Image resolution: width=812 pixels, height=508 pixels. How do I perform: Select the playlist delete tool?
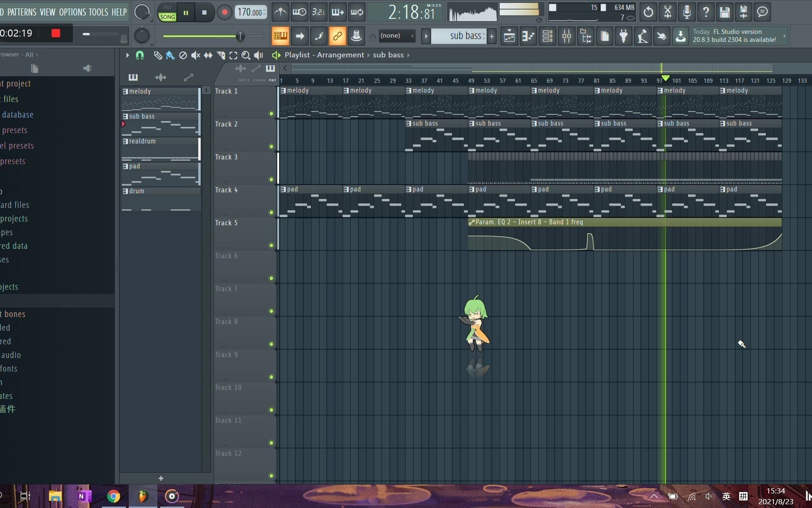click(183, 55)
